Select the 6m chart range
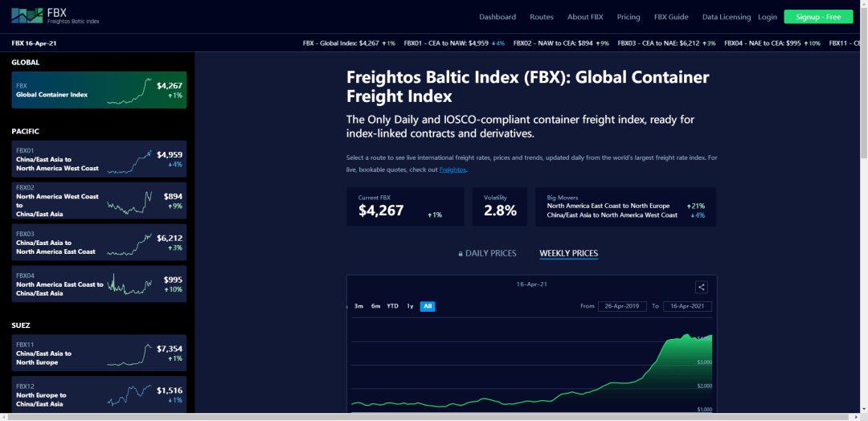The image size is (868, 421). click(376, 306)
